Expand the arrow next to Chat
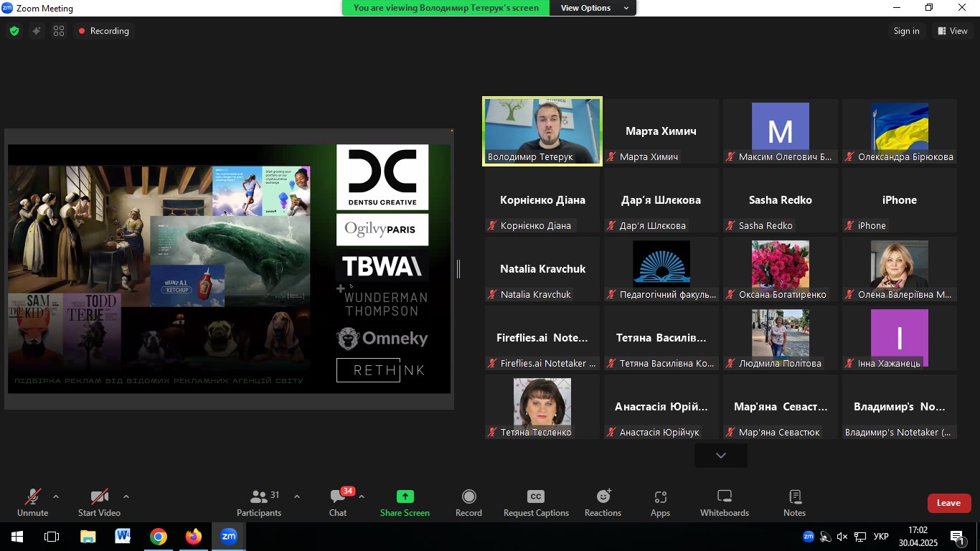The width and height of the screenshot is (980, 551). pyautogui.click(x=362, y=496)
